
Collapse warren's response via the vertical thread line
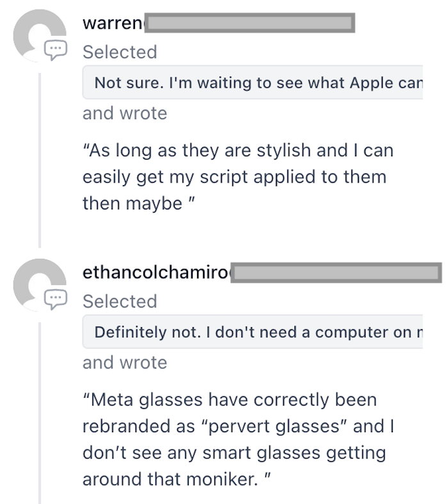(40, 160)
